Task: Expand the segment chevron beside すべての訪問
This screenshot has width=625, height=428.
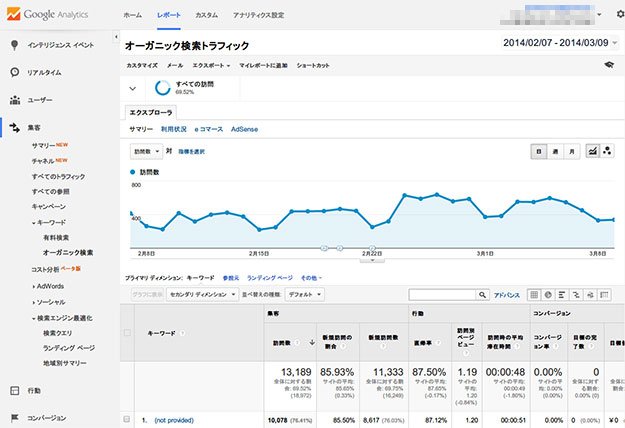Action: (133, 88)
